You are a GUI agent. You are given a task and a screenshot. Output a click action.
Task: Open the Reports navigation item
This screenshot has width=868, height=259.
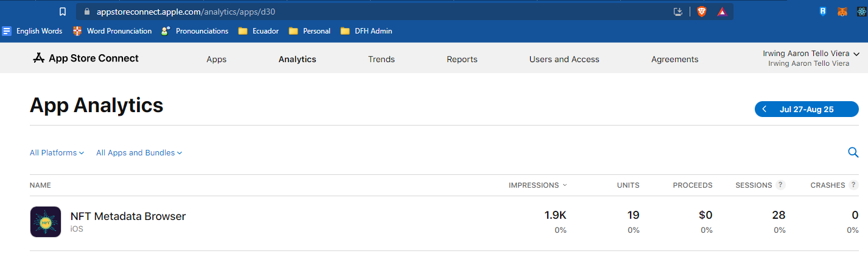pyautogui.click(x=462, y=59)
